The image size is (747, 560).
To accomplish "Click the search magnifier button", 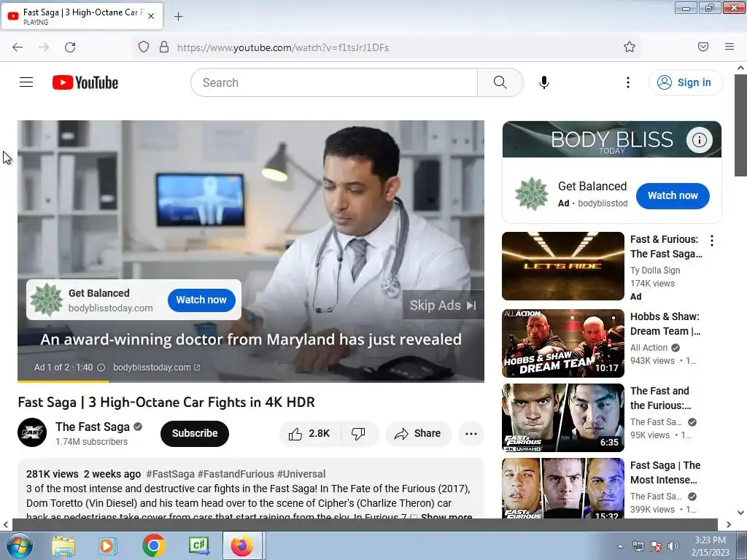I will click(x=500, y=82).
